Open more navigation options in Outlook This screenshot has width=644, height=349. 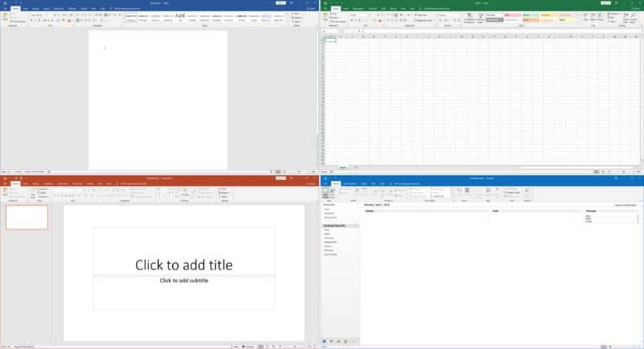[x=353, y=341]
